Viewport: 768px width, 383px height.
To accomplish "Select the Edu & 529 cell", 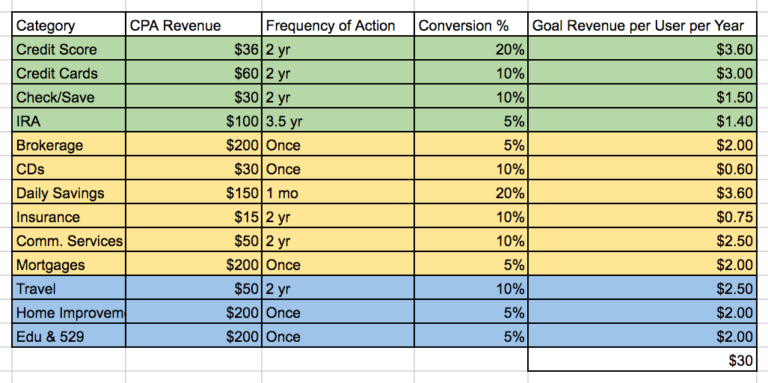I will 69,337.
